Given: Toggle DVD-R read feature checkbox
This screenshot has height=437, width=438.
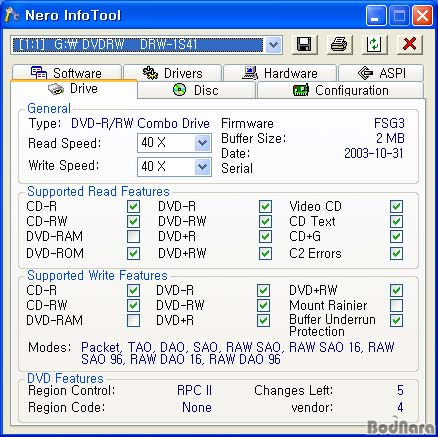Looking at the screenshot, I should tap(265, 206).
